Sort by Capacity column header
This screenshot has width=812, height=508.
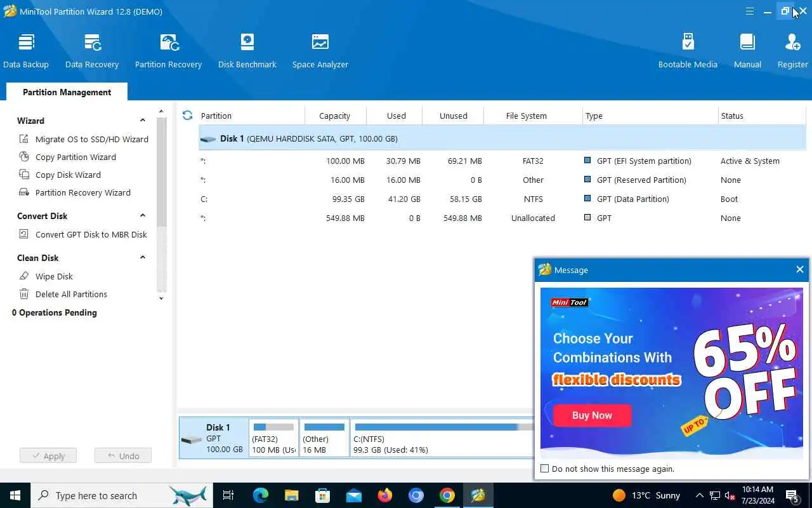point(335,116)
